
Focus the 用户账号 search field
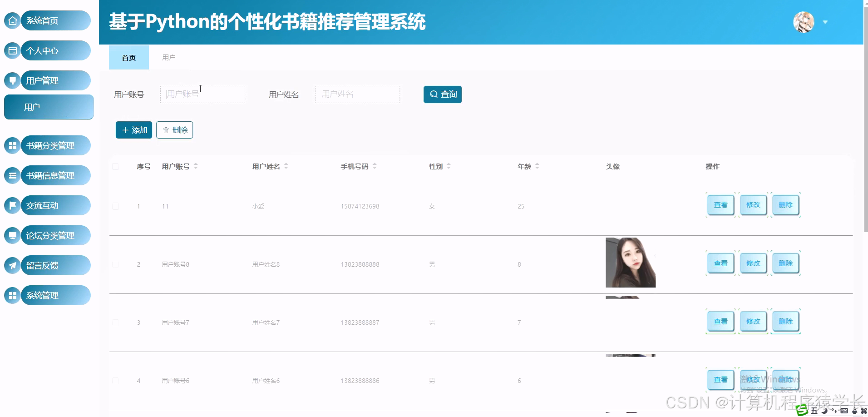click(202, 94)
